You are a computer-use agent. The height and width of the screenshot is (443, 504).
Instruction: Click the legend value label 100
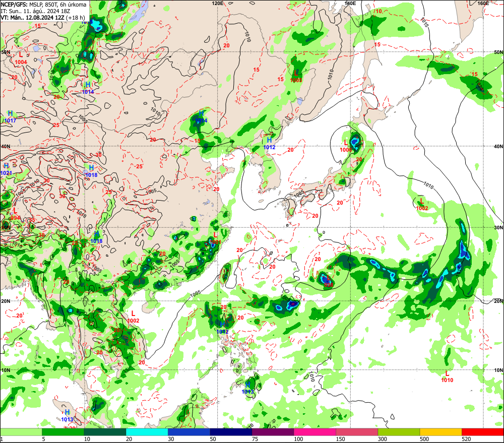298,439
